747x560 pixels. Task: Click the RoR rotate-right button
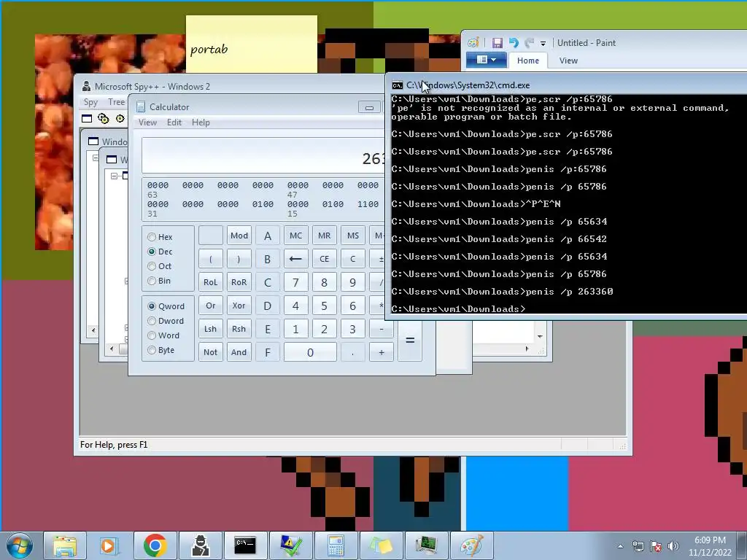(x=239, y=282)
